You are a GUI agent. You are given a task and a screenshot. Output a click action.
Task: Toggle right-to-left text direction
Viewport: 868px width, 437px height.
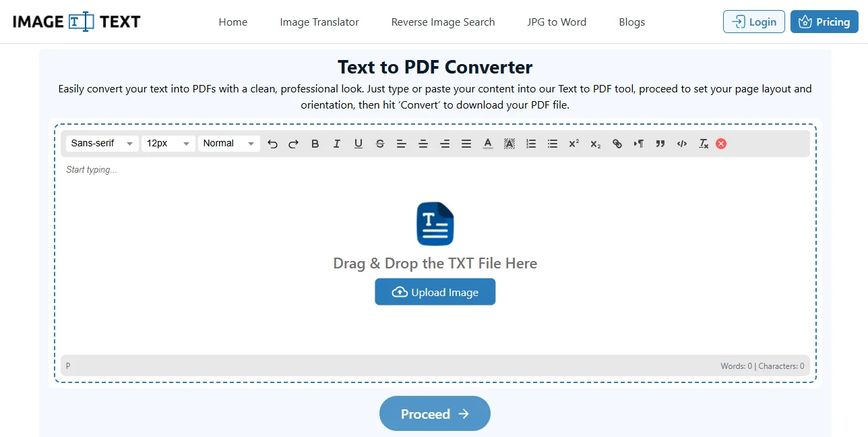[639, 144]
